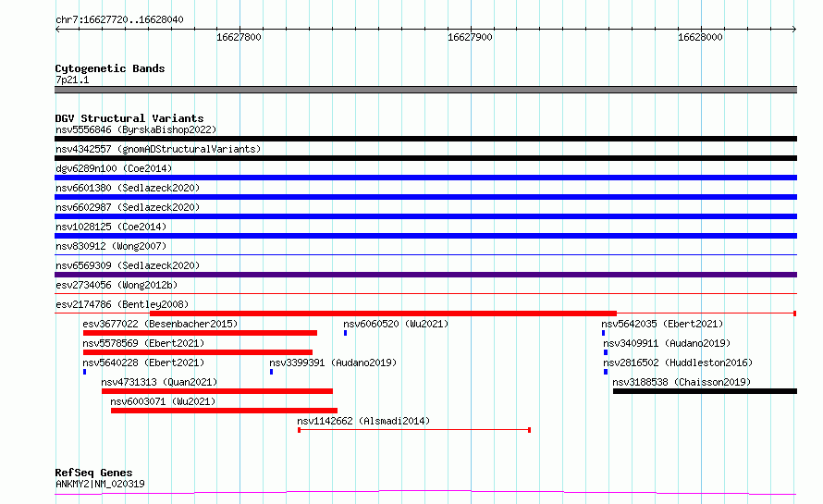Viewport: 823px width, 504px height.
Task: Select the small blue nsv5642035 marker
Action: click(x=604, y=333)
